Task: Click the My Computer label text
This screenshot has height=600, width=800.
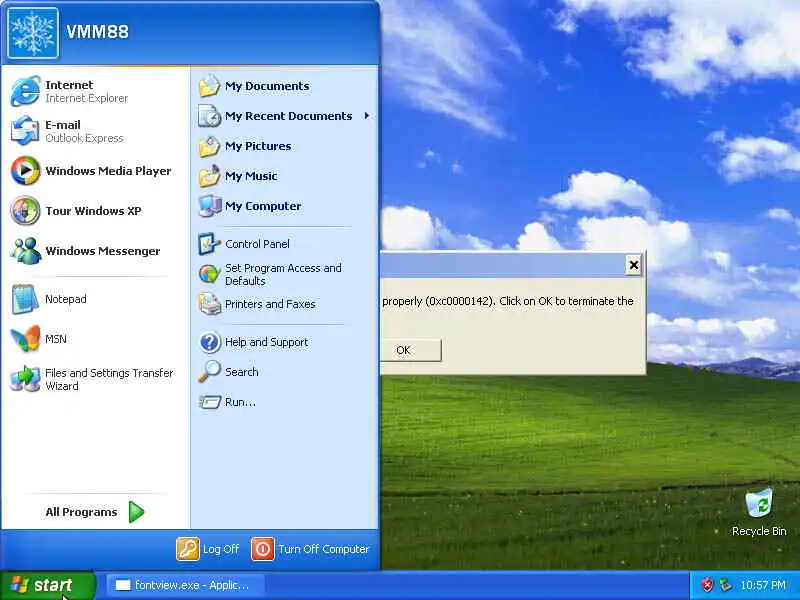Action: pos(263,206)
